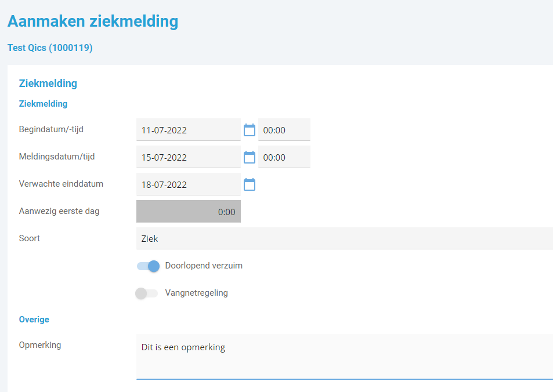Click the Begindatum date field 11-07-2022

(189, 130)
